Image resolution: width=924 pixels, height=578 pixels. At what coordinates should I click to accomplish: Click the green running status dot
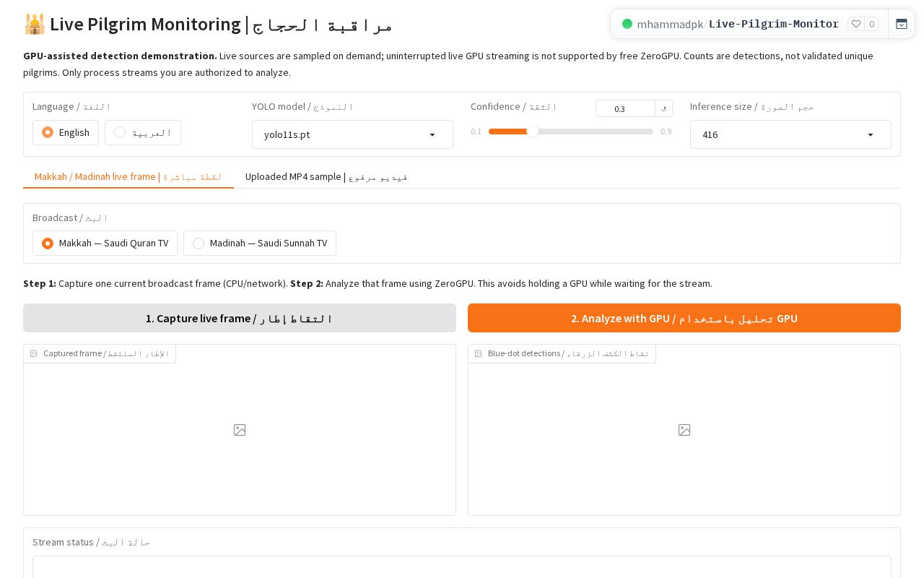point(627,24)
